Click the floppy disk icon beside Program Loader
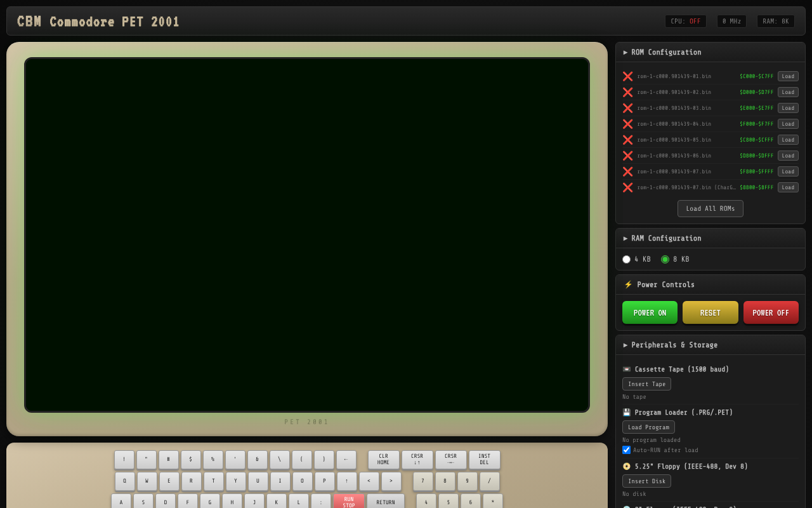The image size is (812, 508). tap(626, 412)
